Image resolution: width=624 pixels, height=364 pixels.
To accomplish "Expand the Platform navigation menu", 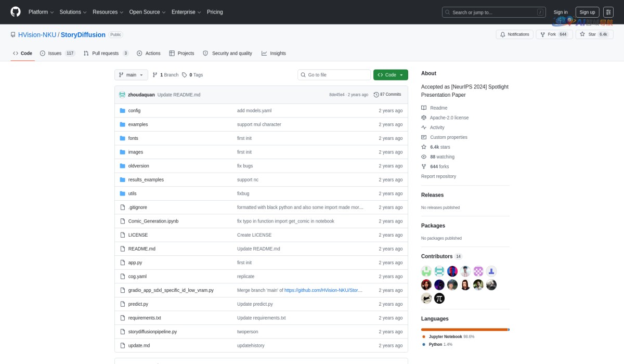I will tap(41, 12).
